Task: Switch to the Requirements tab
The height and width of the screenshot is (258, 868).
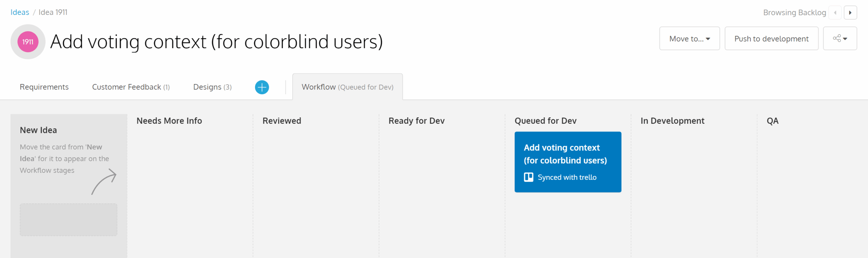Action: point(44,87)
